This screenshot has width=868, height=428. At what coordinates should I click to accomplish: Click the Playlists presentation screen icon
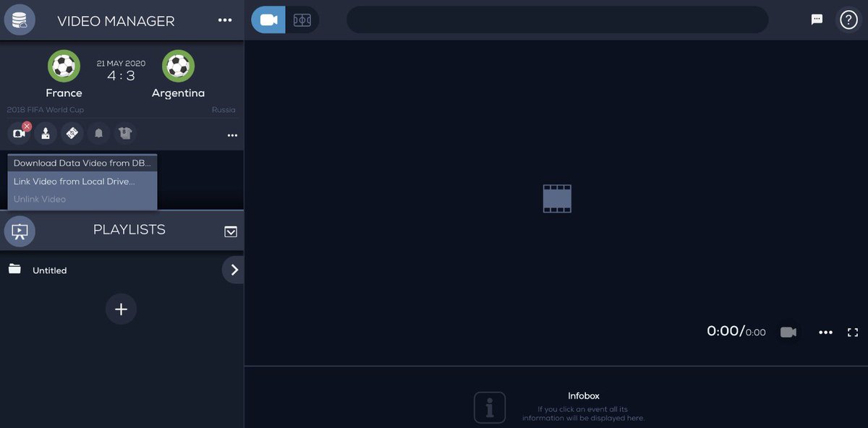20,231
